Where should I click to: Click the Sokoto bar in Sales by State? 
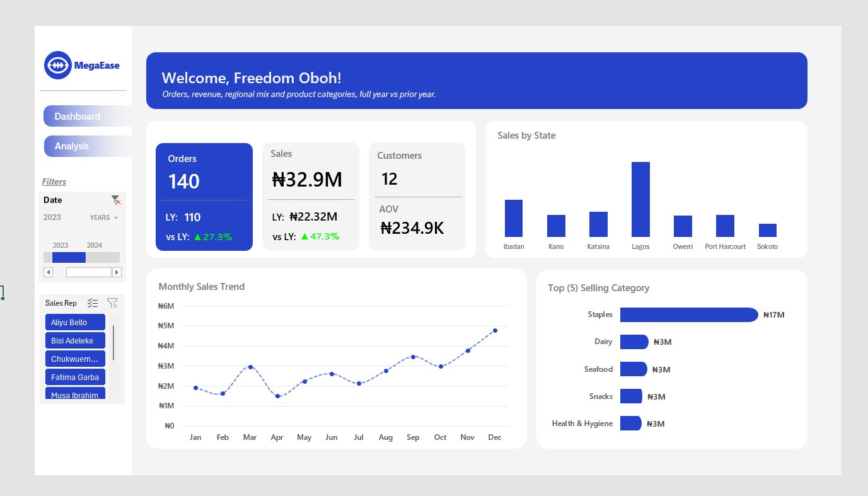pyautogui.click(x=768, y=230)
